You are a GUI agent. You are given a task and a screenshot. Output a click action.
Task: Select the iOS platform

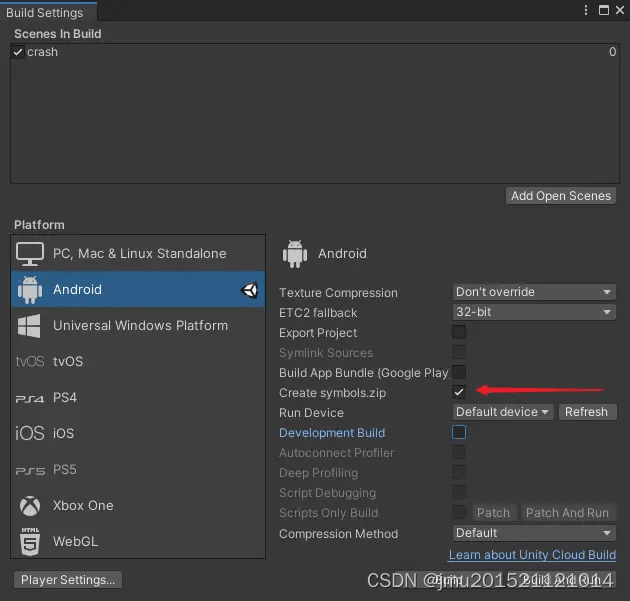tap(138, 433)
